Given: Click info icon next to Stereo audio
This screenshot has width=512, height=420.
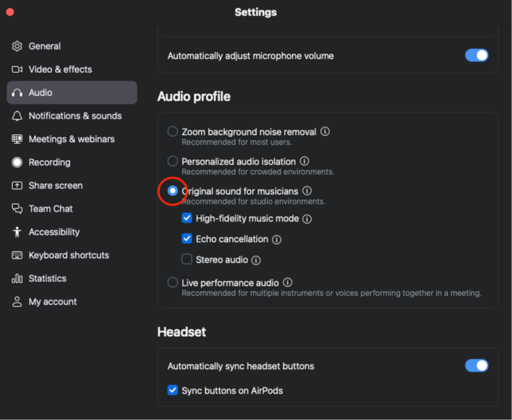Looking at the screenshot, I should pos(256,260).
